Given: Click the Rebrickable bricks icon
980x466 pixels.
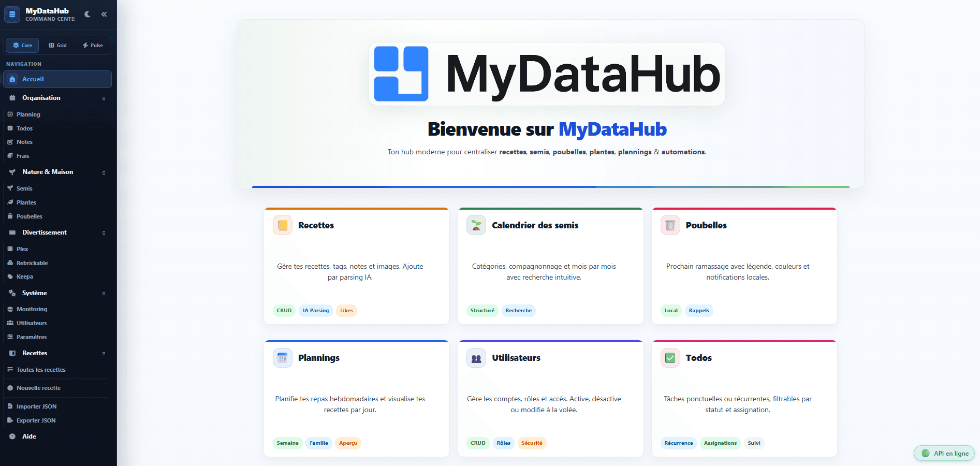Looking at the screenshot, I should pyautogui.click(x=10, y=263).
